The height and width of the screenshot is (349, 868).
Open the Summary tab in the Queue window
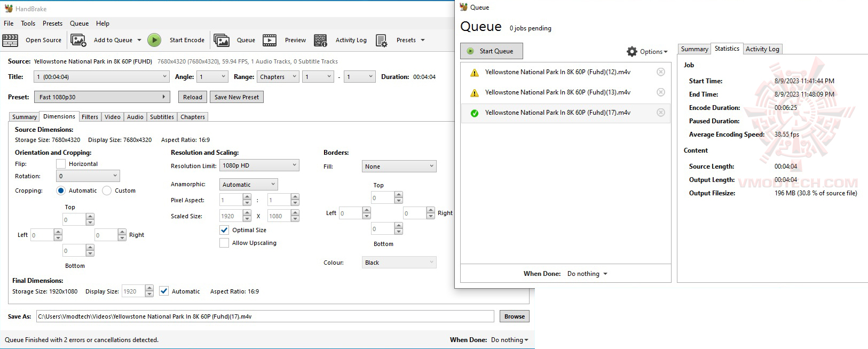click(x=695, y=49)
